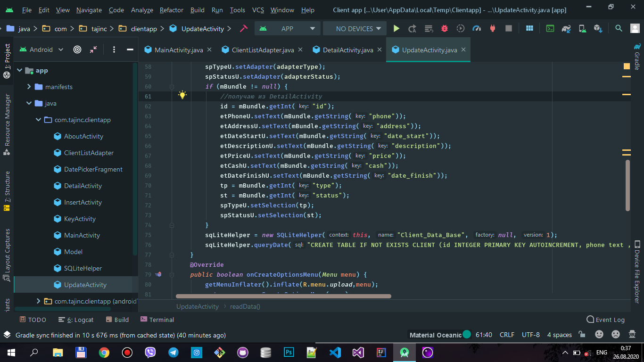Image resolution: width=644 pixels, height=362 pixels.
Task: Open the Event Log button
Action: click(605, 320)
